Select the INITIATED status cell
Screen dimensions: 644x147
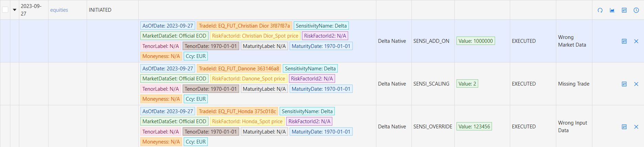coord(100,10)
